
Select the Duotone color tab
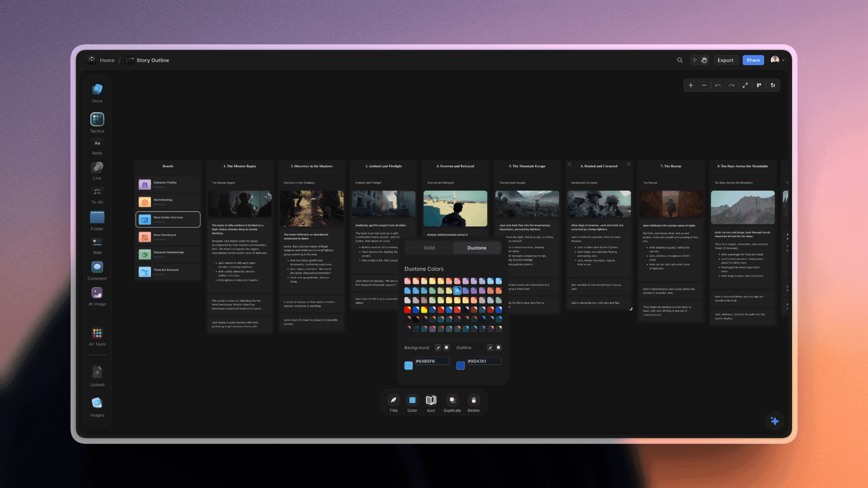[476, 248]
